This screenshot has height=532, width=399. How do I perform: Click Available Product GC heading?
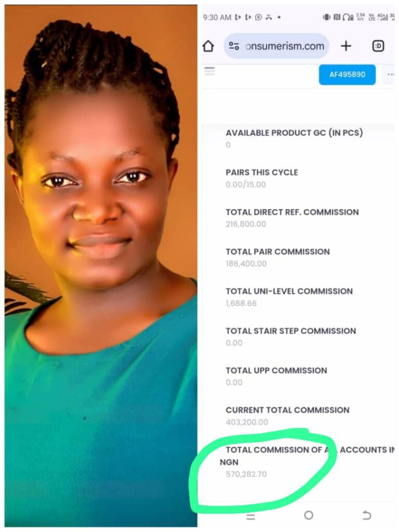click(x=294, y=132)
